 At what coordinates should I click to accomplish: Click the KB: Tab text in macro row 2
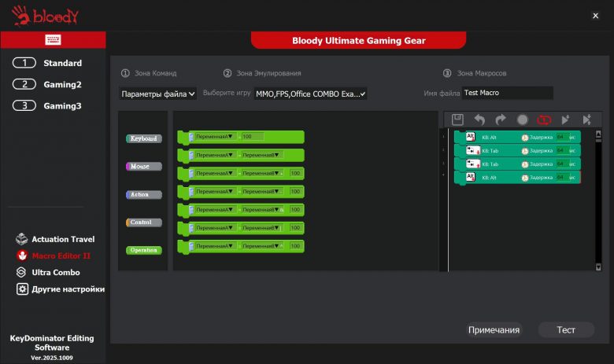pyautogui.click(x=490, y=151)
